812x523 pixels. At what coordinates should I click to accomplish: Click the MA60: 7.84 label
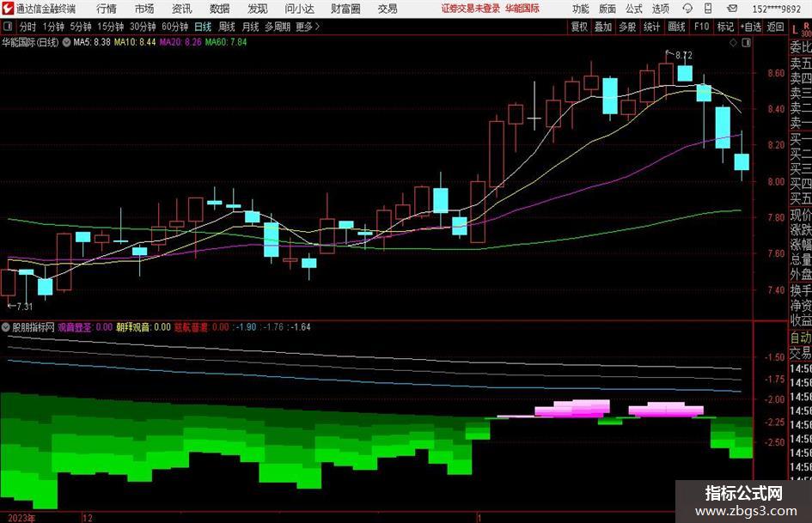(x=226, y=42)
